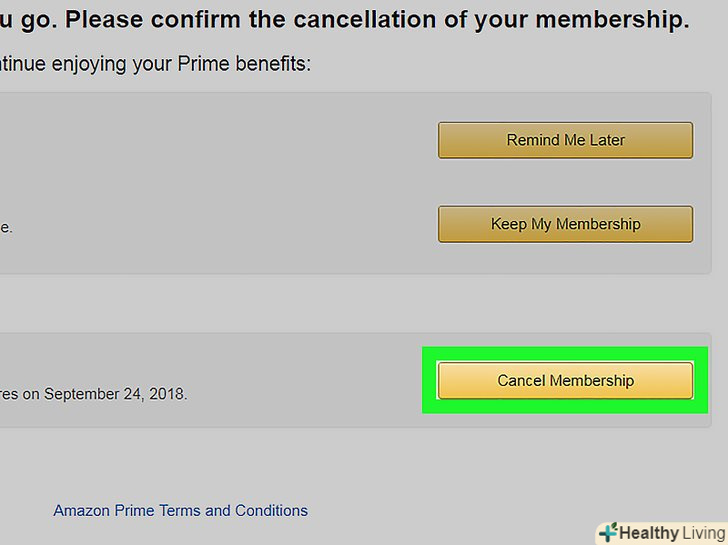
Task: Click the word 'Amazon' in the footer link
Action: [x=82, y=511]
